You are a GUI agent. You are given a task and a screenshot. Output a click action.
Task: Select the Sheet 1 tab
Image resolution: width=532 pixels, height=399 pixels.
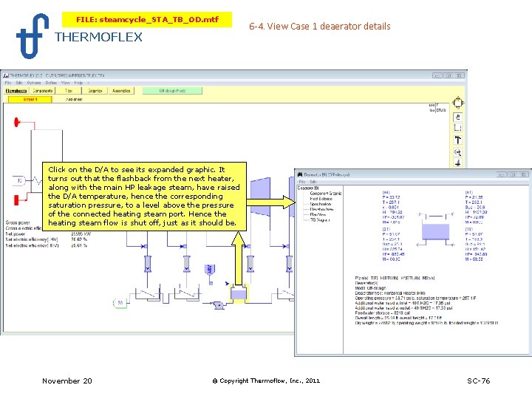tap(30, 100)
